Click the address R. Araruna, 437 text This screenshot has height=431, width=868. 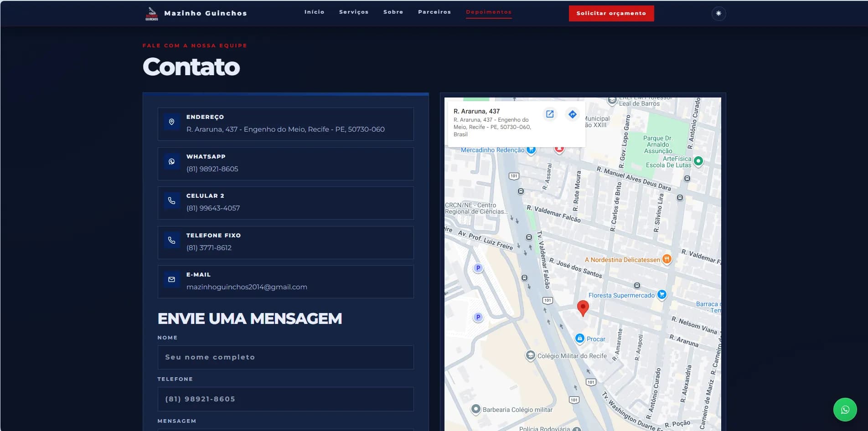click(x=285, y=129)
